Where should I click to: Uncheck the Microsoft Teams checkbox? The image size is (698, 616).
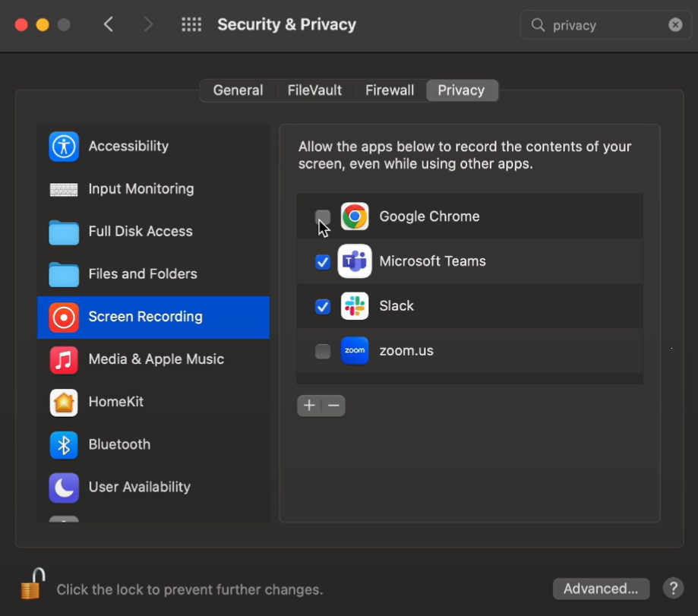click(x=323, y=262)
